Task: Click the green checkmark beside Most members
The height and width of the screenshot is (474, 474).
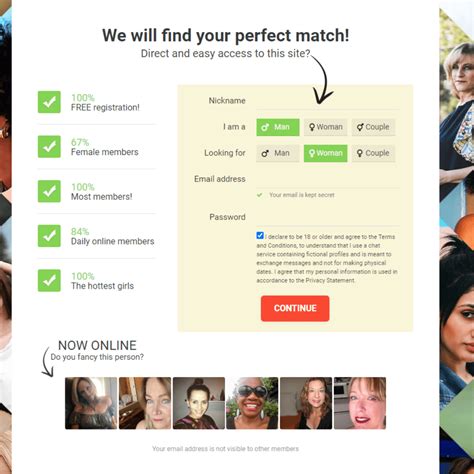Action: [49, 191]
